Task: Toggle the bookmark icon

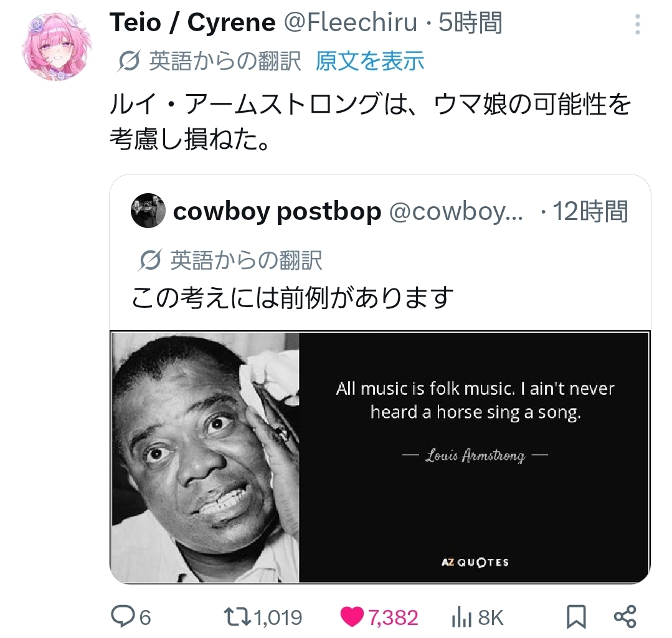Action: (576, 617)
